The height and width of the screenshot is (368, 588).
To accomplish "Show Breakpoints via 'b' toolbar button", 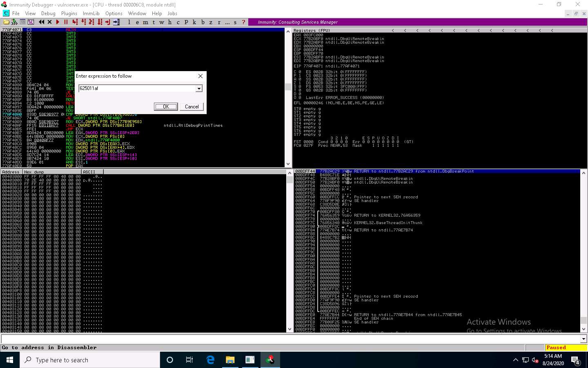I will pos(203,22).
